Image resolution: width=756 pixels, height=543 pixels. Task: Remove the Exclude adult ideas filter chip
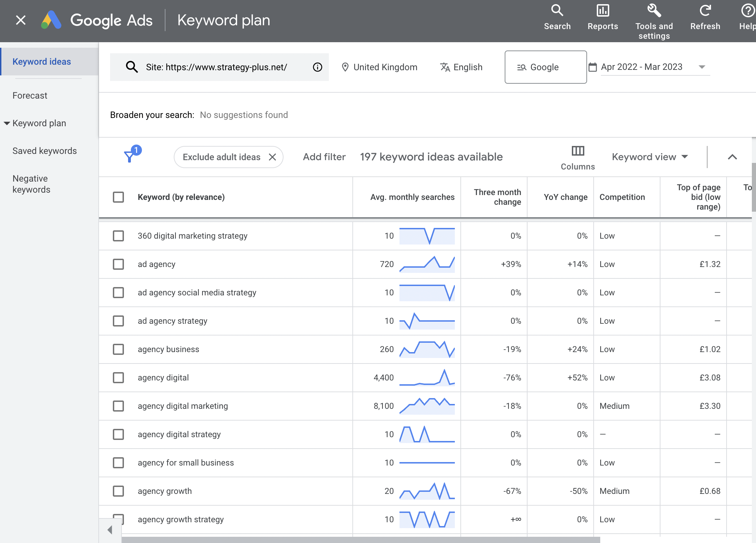[272, 157]
